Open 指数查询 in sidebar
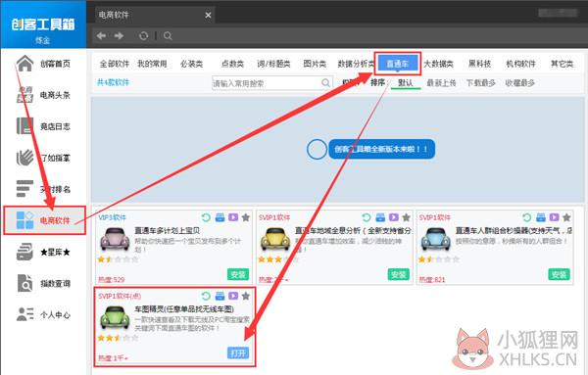588x375 pixels. (x=43, y=283)
